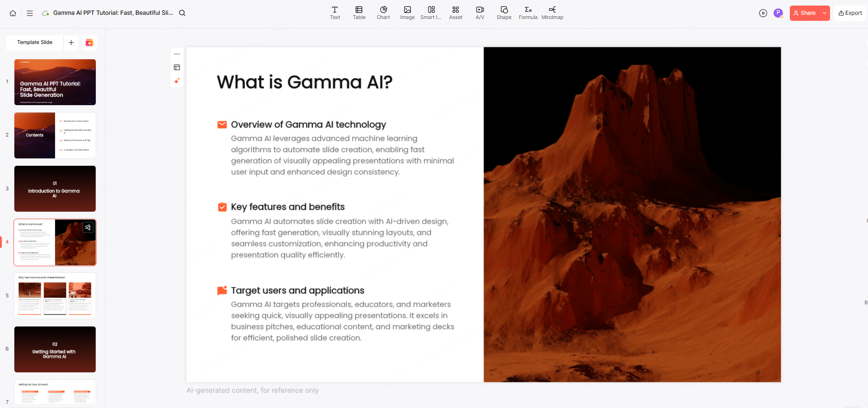
Task: Click the flag icon beside Target users
Action: (222, 290)
